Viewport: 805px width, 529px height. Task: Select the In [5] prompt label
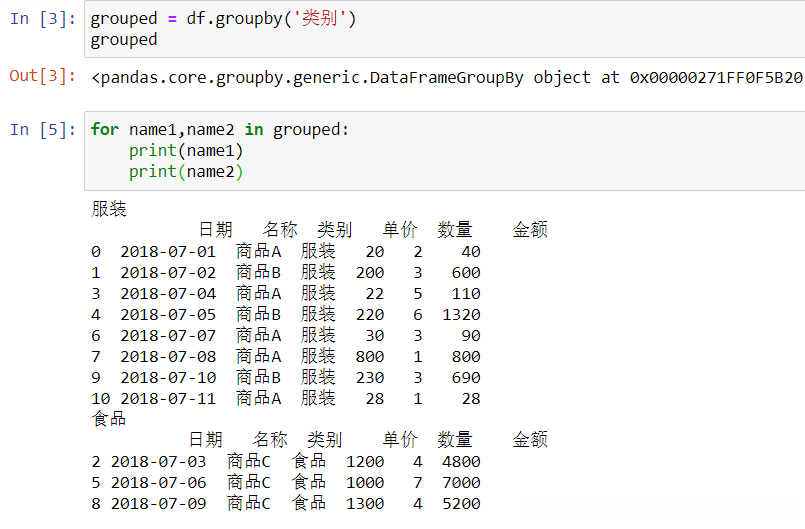tap(43, 129)
